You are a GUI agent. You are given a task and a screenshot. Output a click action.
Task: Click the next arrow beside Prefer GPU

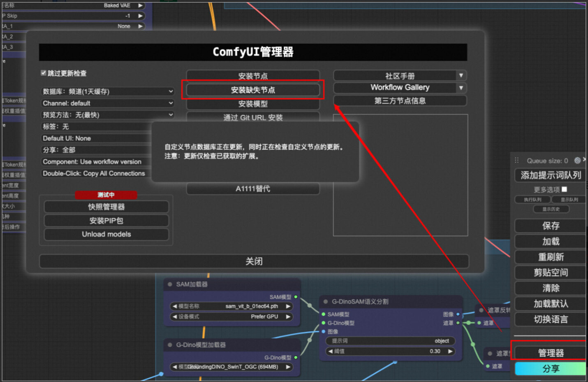288,317
